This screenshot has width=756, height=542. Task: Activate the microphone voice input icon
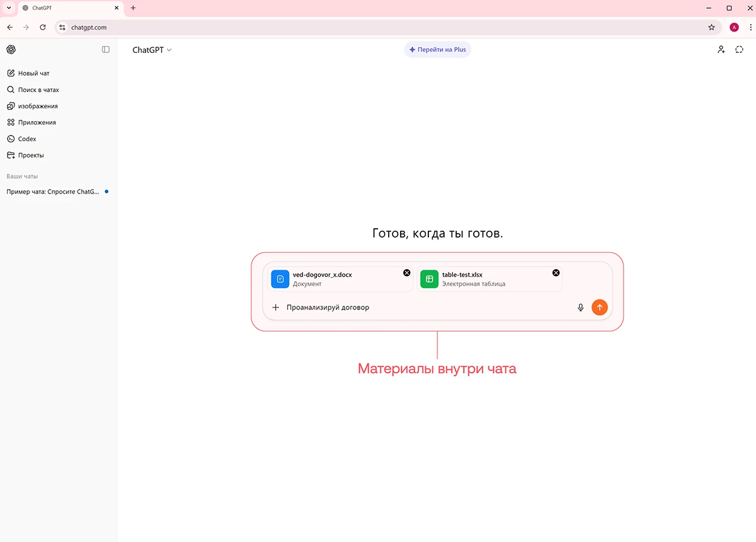[580, 308]
